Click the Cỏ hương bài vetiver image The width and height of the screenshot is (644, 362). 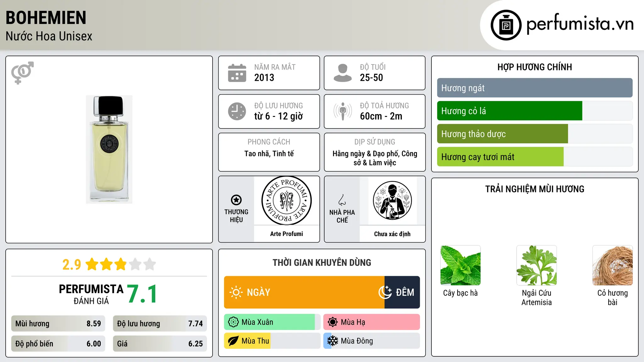pos(613,265)
